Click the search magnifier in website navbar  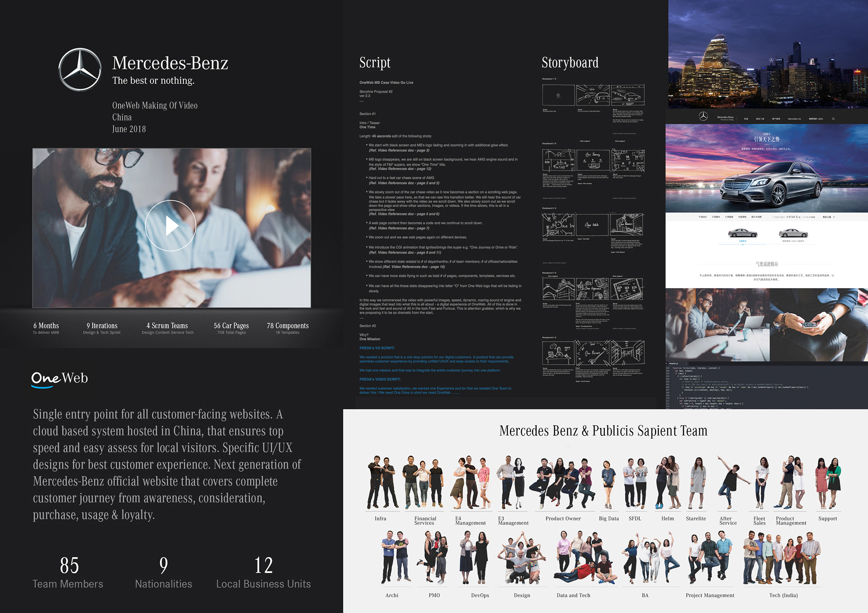point(833,119)
